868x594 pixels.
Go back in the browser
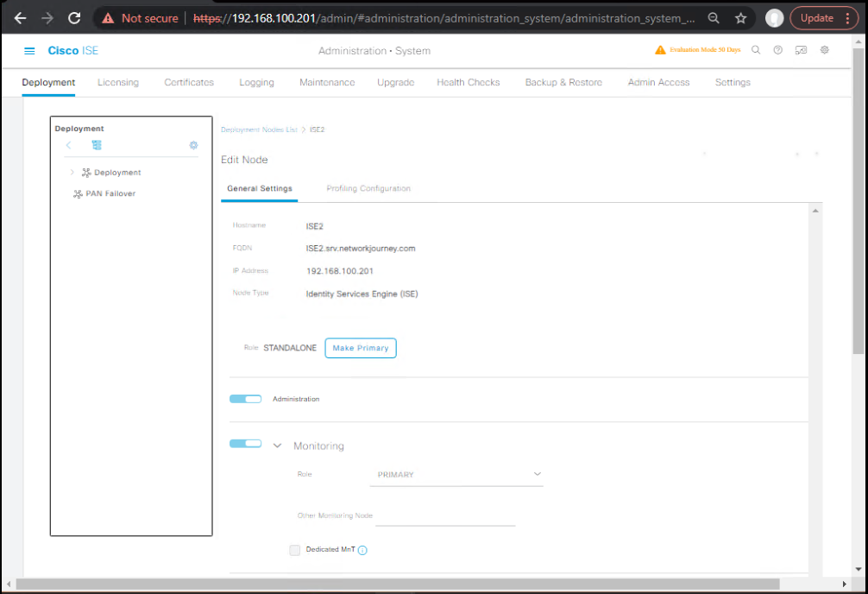(20, 18)
